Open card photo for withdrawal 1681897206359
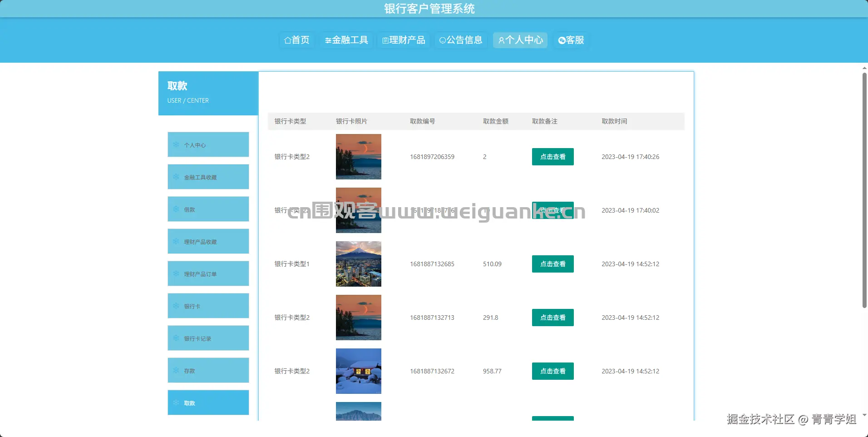 click(359, 157)
